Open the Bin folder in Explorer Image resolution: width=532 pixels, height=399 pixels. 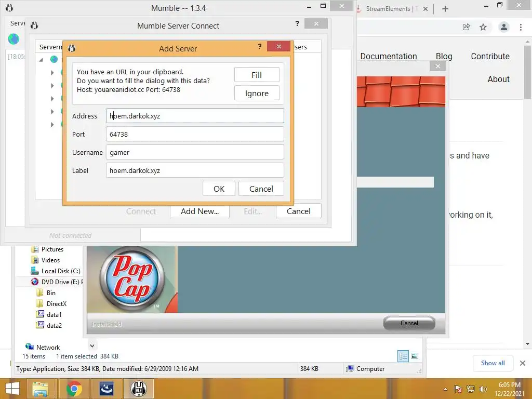(x=51, y=292)
